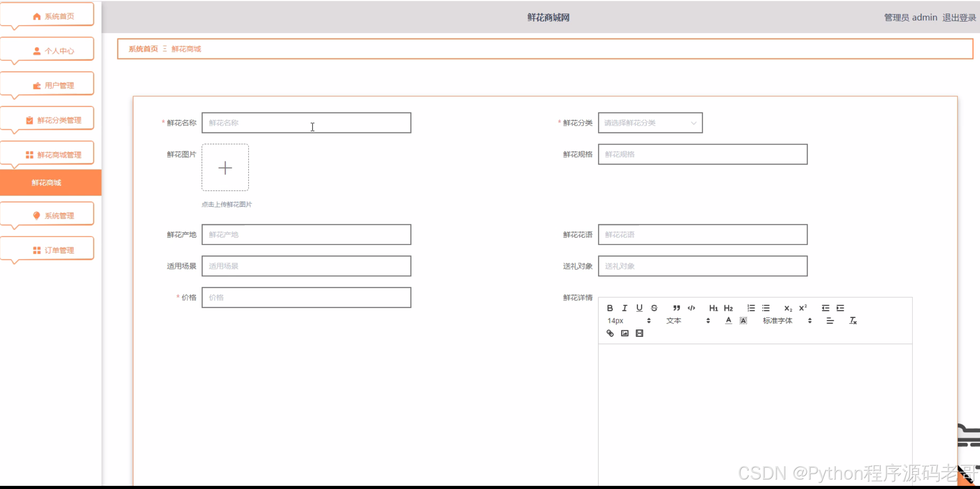Toggle italic formatting in the editor
This screenshot has width=980, height=489.
(624, 308)
